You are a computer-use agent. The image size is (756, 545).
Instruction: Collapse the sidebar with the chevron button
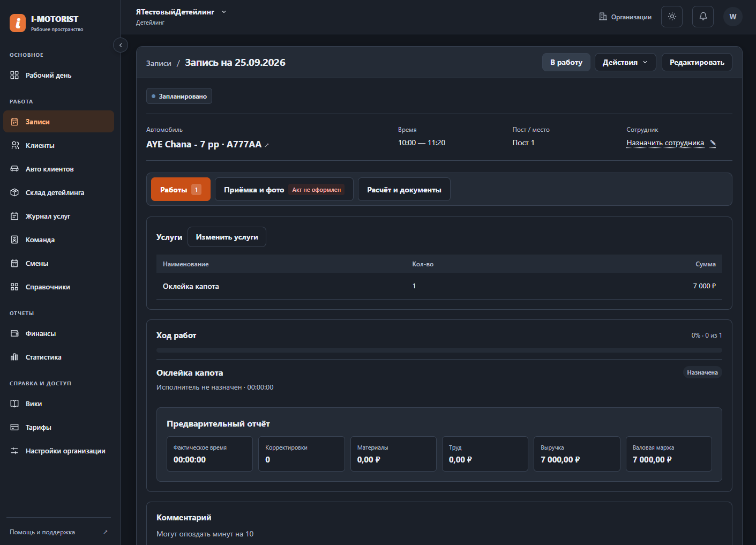pos(121,46)
